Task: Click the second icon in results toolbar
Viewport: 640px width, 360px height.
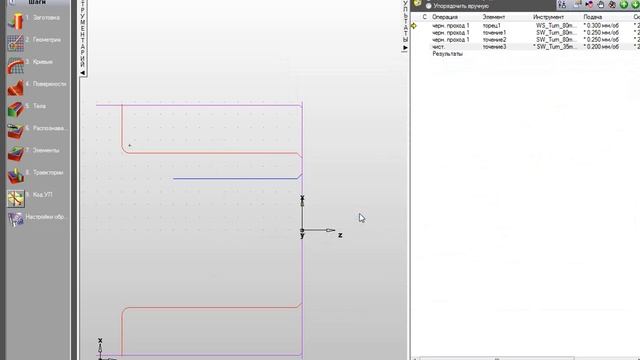Action: pos(577,4)
